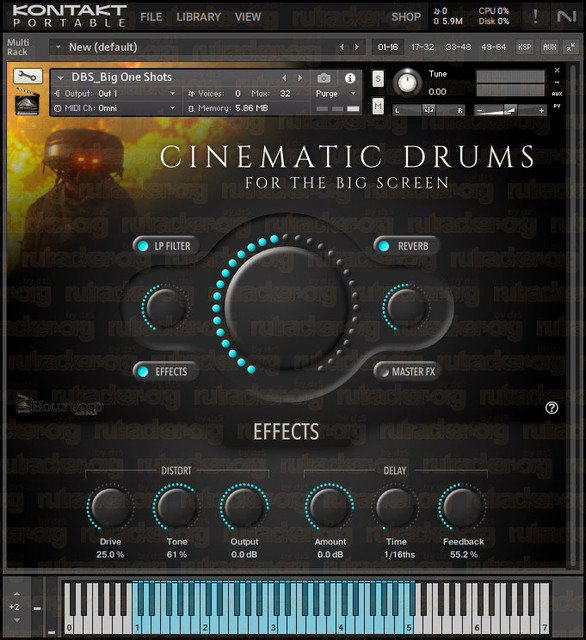Click the Distort Tone knob
586x640 pixels.
coord(177,508)
